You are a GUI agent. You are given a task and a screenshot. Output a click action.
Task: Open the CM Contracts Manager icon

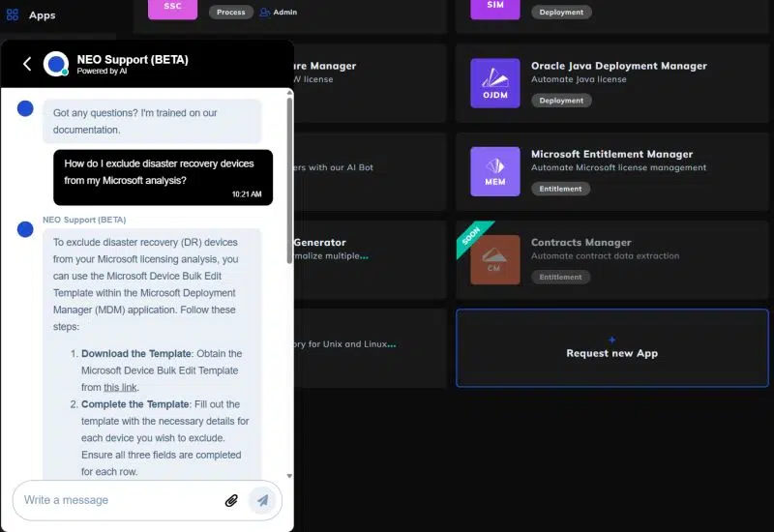[495, 259]
